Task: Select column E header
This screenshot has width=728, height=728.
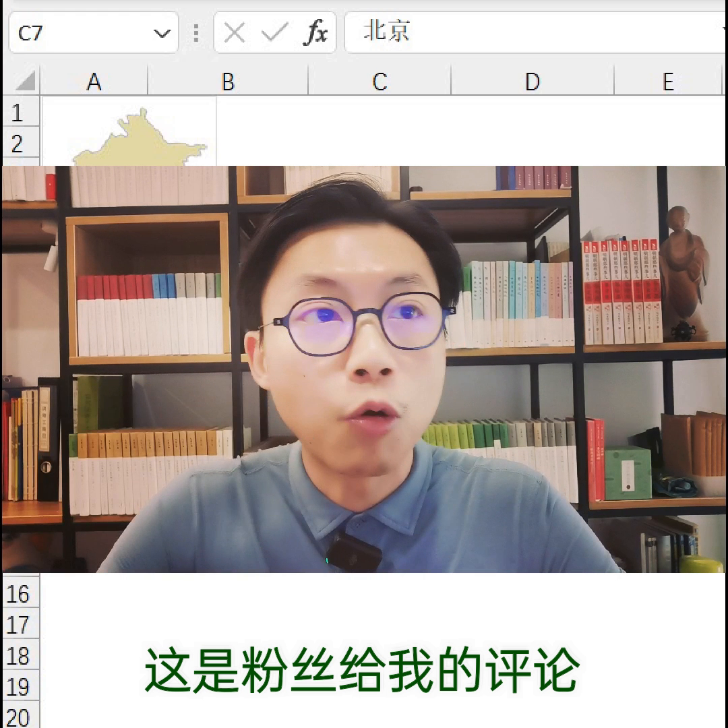Action: [x=668, y=80]
